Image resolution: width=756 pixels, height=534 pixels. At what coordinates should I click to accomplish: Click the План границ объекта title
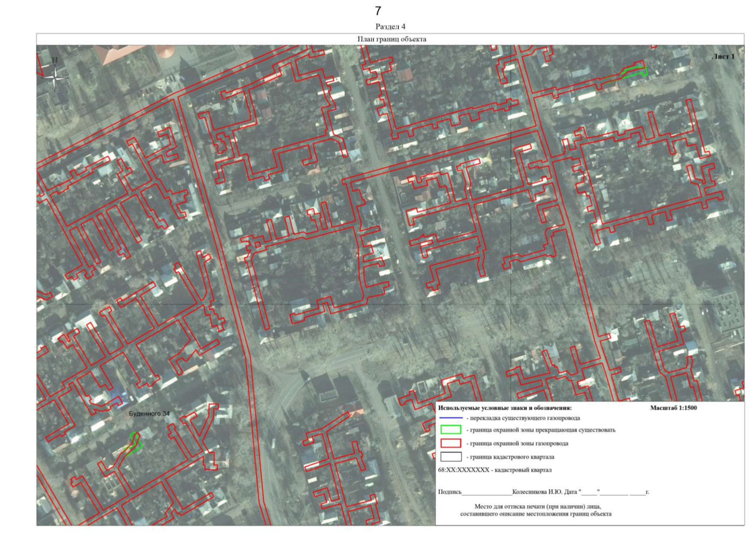(392, 39)
